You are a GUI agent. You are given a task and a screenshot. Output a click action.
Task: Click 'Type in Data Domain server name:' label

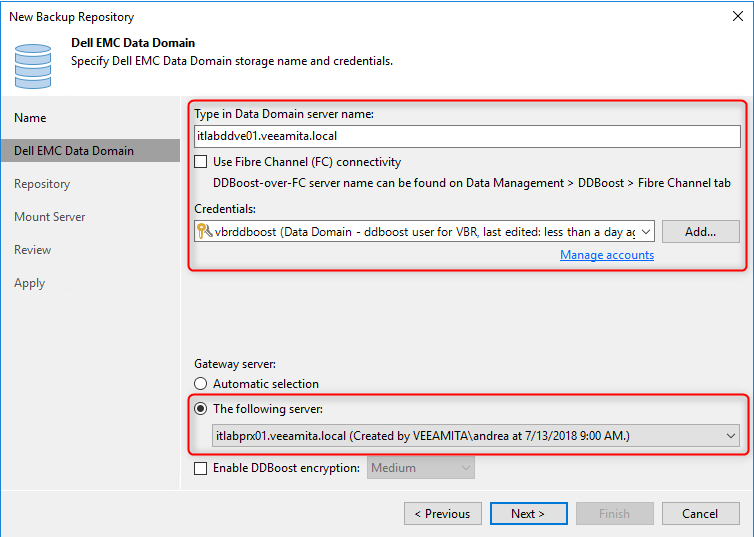click(x=284, y=114)
